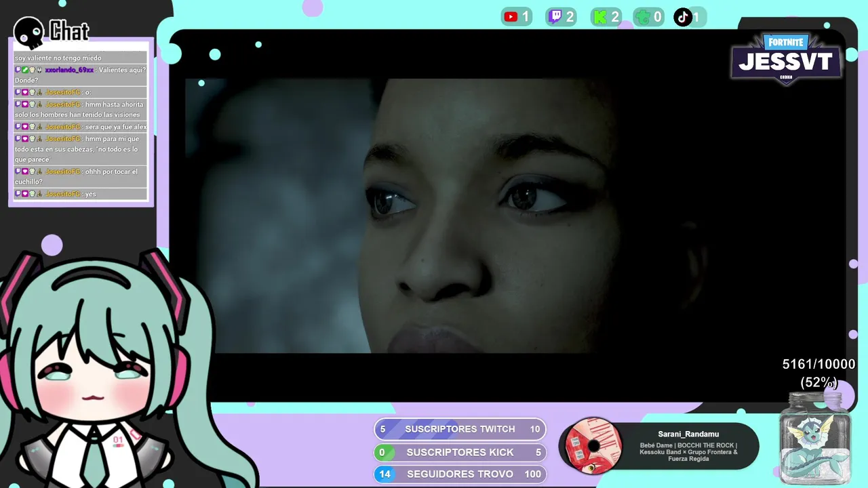Image resolution: width=868 pixels, height=488 pixels.
Task: Click the Seguidores Trovo goal bar
Action: (x=460, y=474)
